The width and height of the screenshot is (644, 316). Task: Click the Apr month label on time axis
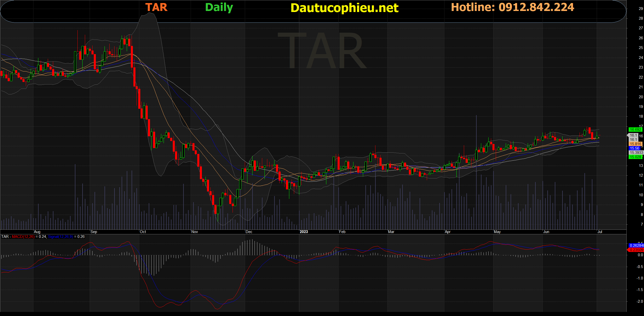(447, 232)
